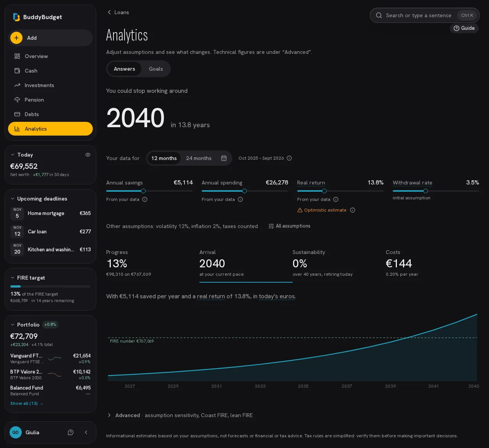Select the 12 months data period

(164, 158)
